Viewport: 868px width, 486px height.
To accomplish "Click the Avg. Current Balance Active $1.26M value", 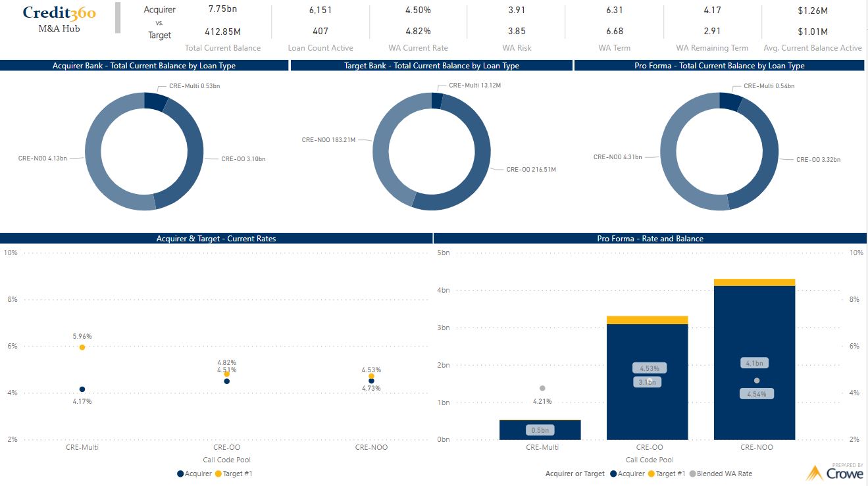I will pos(812,10).
